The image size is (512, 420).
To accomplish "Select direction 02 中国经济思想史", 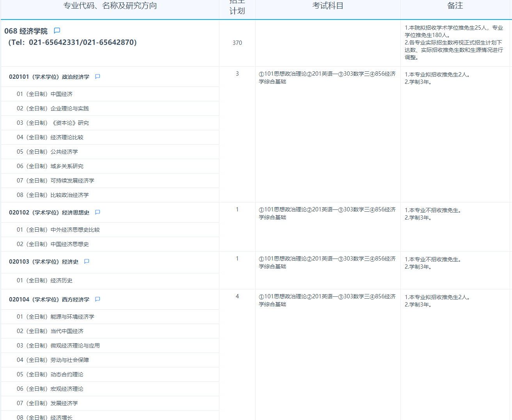I will (x=53, y=244).
